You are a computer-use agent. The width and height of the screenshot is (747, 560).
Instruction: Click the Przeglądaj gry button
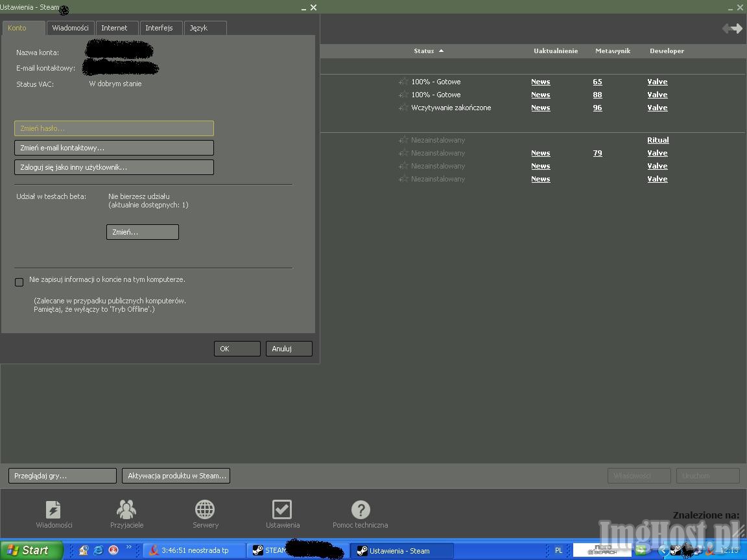pos(62,476)
